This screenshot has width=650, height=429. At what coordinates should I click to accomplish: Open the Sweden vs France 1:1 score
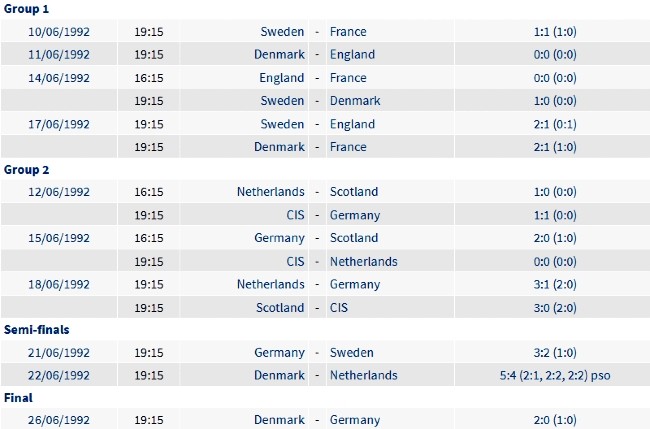click(x=555, y=32)
